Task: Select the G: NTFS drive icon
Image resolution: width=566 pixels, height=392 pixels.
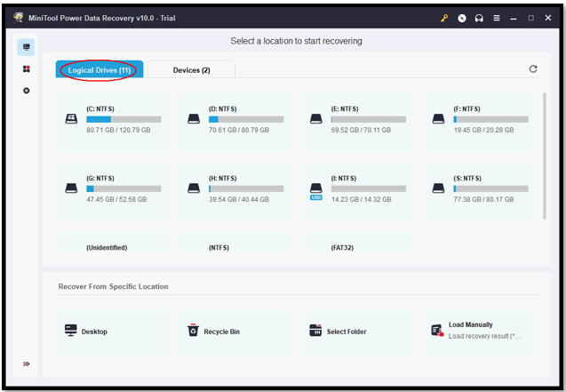Action: pos(71,188)
